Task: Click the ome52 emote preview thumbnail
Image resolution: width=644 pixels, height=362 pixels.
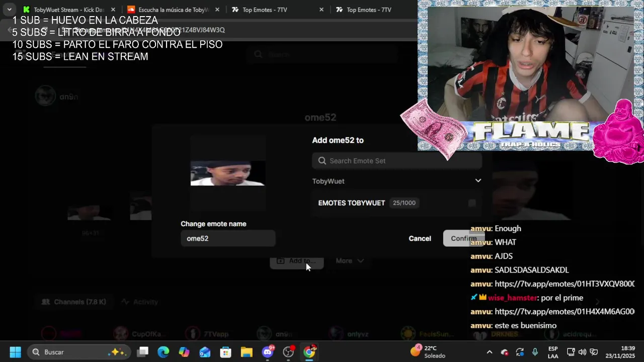Action: coord(227,173)
